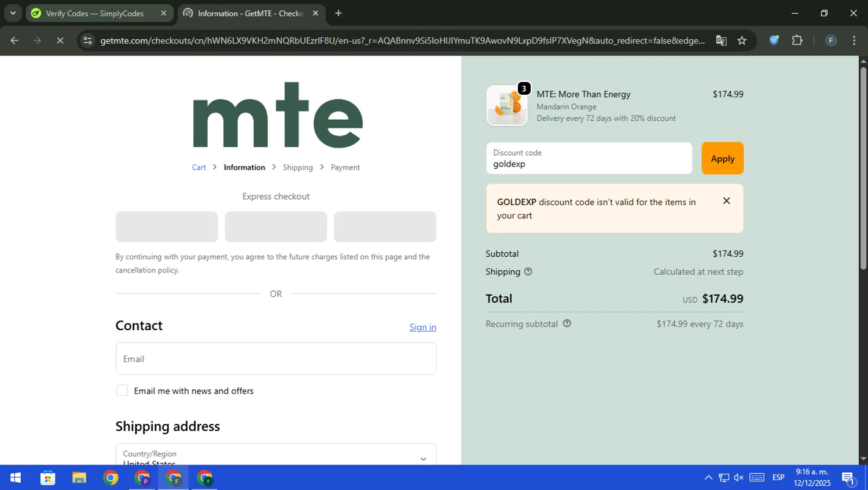Open touch keyboard tray icon
868x490 pixels.
[x=757, y=478]
